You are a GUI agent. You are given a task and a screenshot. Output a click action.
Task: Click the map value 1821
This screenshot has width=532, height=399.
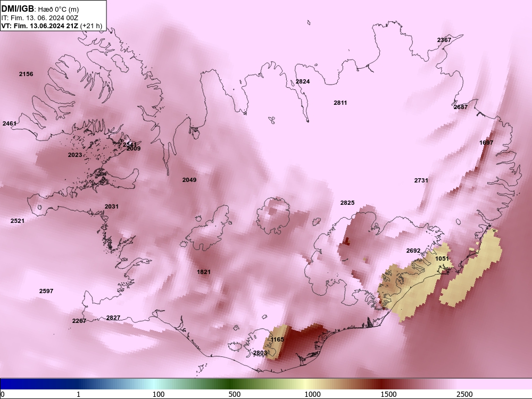pos(204,272)
